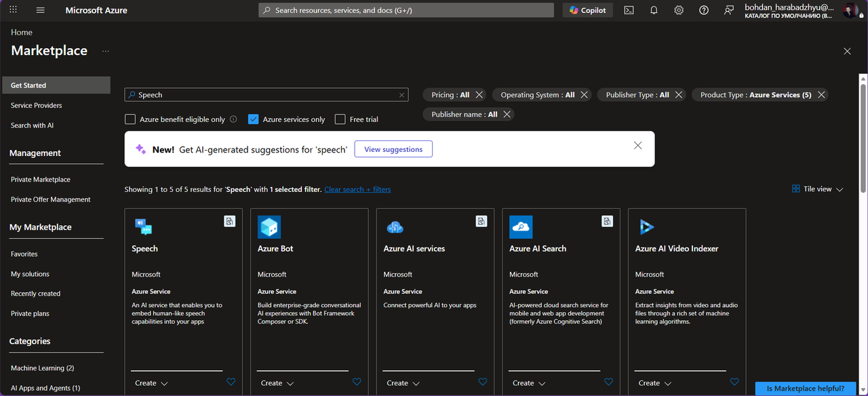Open the Publisher Type filter dropdown

click(637, 95)
